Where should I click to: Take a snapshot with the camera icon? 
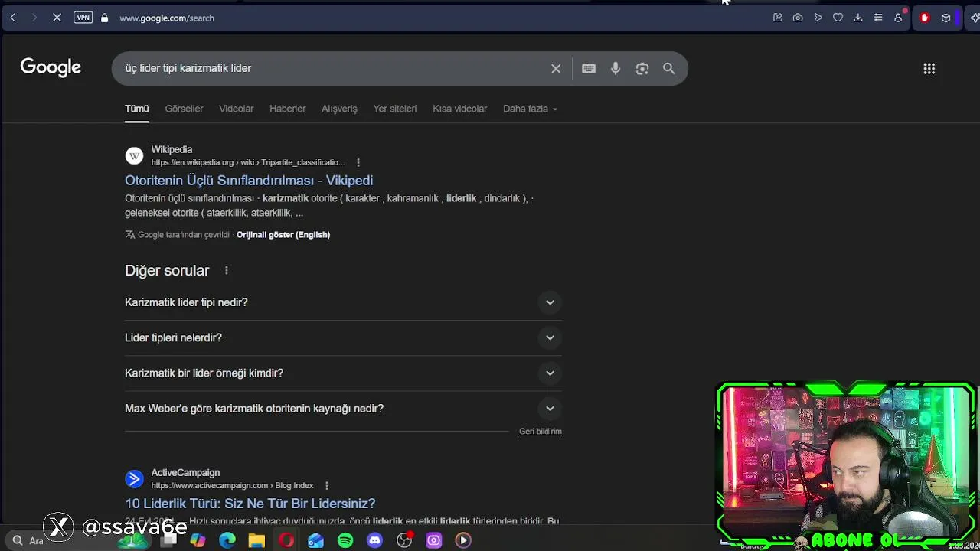point(798,18)
